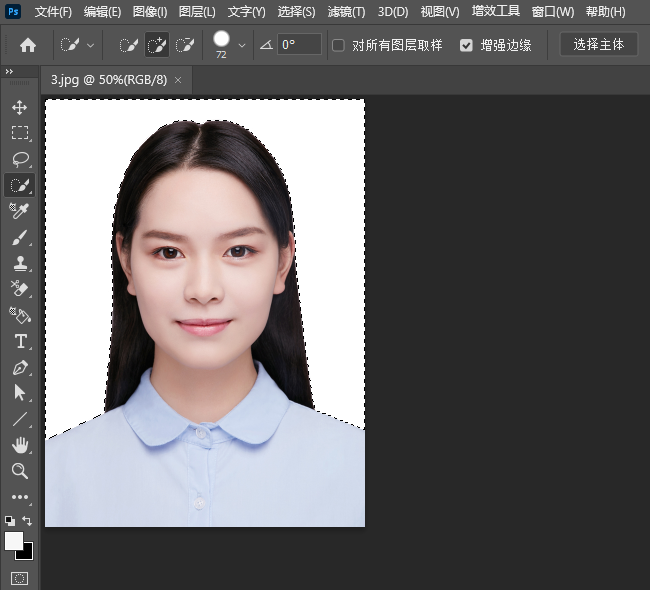Image resolution: width=650 pixels, height=590 pixels.
Task: Enable 对所有图层取样 checkbox
Action: [x=338, y=45]
